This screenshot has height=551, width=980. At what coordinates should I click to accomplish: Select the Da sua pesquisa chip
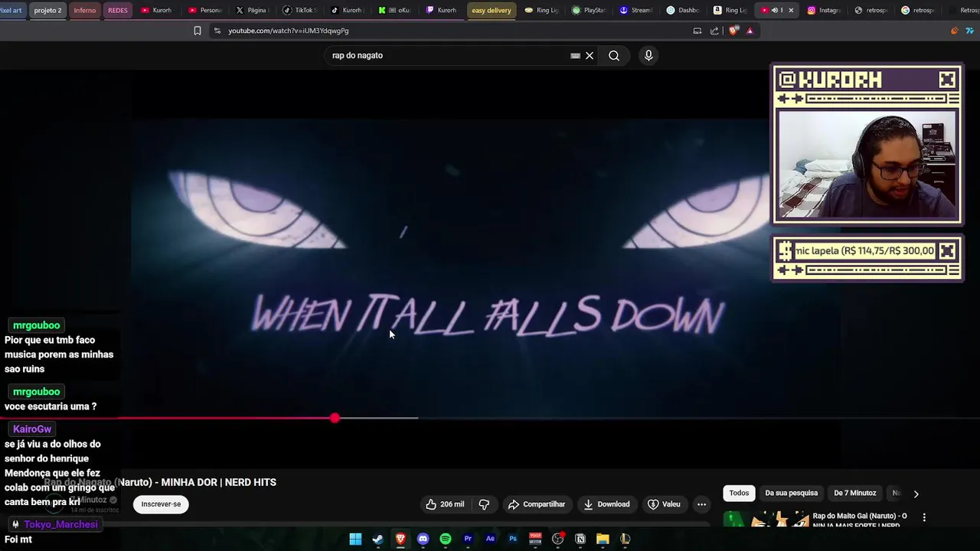[792, 493]
